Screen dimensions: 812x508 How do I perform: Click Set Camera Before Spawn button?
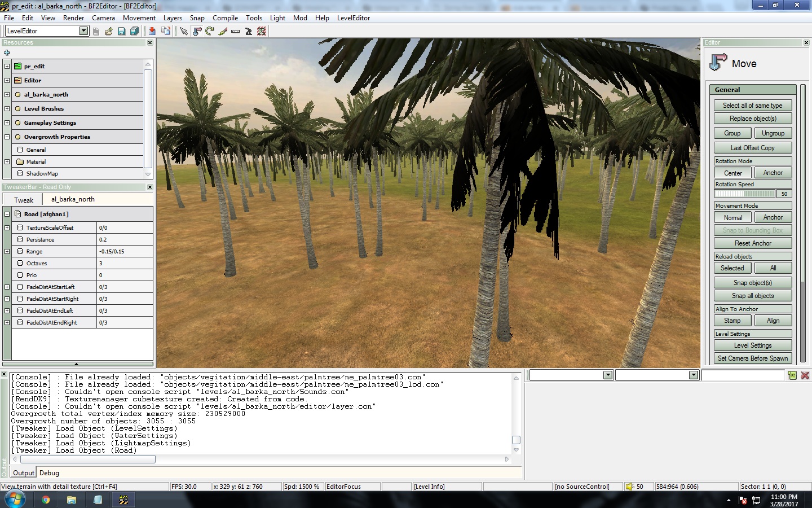[x=753, y=358]
